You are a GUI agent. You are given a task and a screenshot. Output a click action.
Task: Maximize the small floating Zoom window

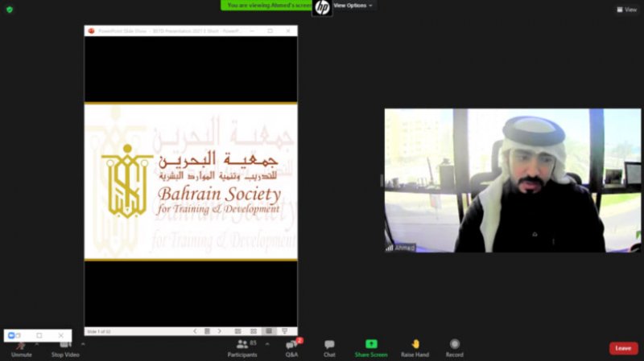click(39, 335)
